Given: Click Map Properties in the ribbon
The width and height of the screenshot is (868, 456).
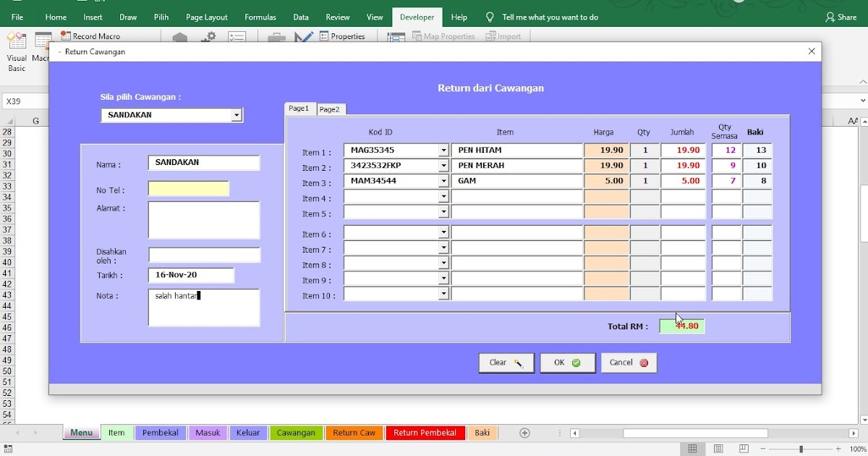Looking at the screenshot, I should click(443, 36).
